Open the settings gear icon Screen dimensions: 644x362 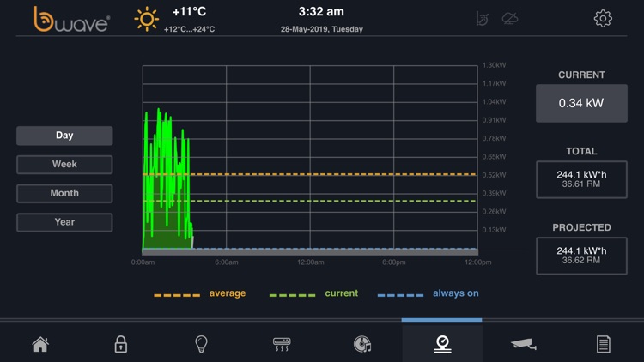(603, 19)
